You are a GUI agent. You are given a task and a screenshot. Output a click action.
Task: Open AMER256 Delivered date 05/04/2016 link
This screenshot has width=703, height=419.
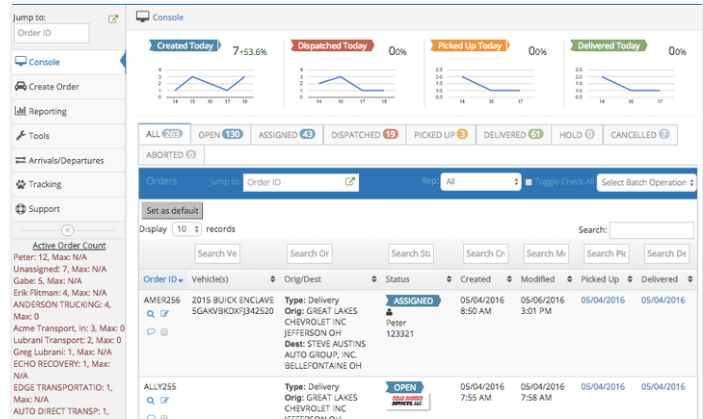pos(663,300)
